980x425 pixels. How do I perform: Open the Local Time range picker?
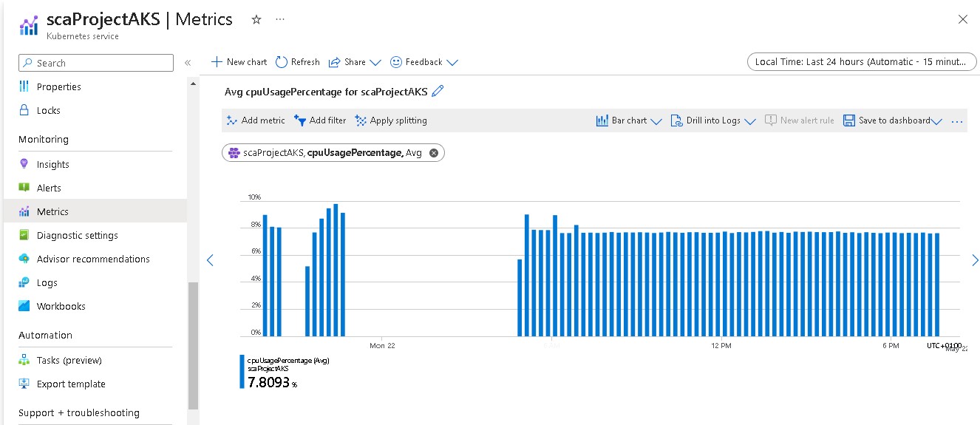tap(861, 62)
